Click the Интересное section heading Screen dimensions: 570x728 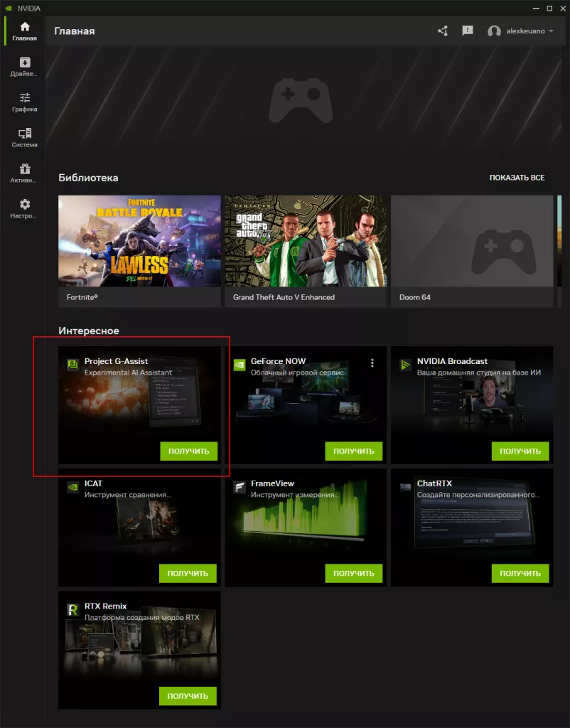click(89, 331)
